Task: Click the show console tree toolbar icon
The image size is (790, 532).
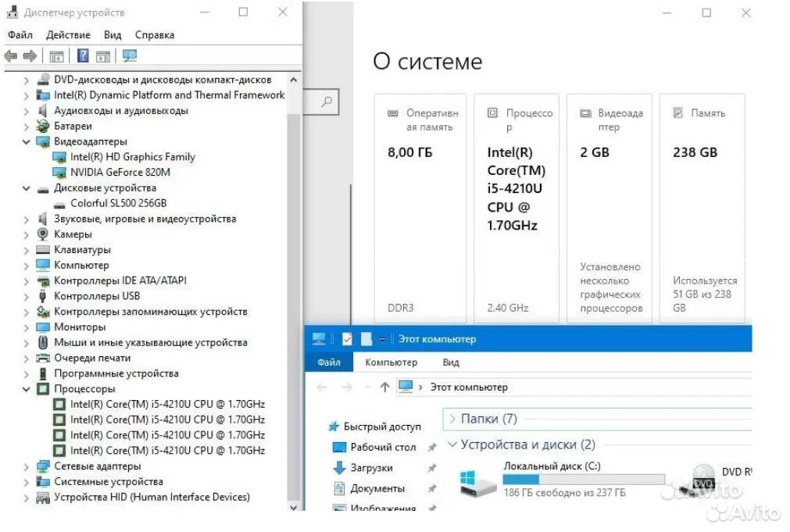Action: point(56,56)
